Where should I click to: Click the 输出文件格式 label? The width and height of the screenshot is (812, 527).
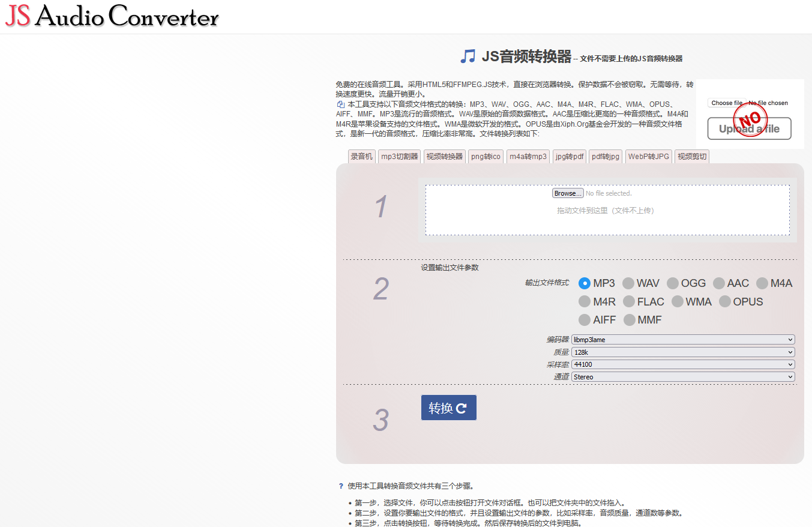coord(547,283)
